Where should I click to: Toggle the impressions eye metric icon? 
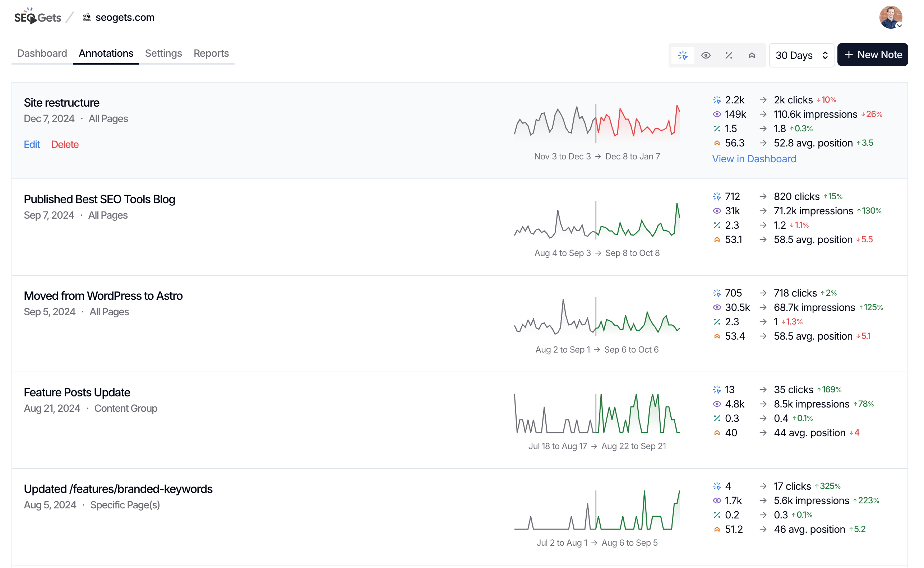click(x=706, y=55)
